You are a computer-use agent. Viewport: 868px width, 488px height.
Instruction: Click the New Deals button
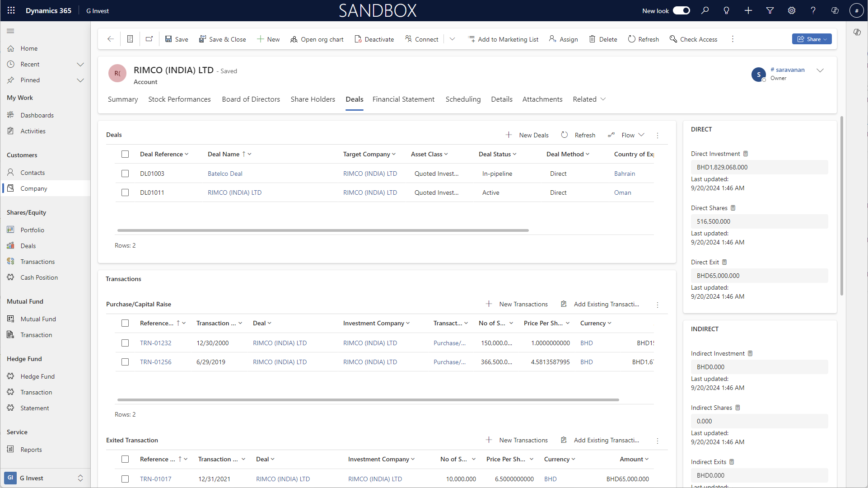click(527, 135)
